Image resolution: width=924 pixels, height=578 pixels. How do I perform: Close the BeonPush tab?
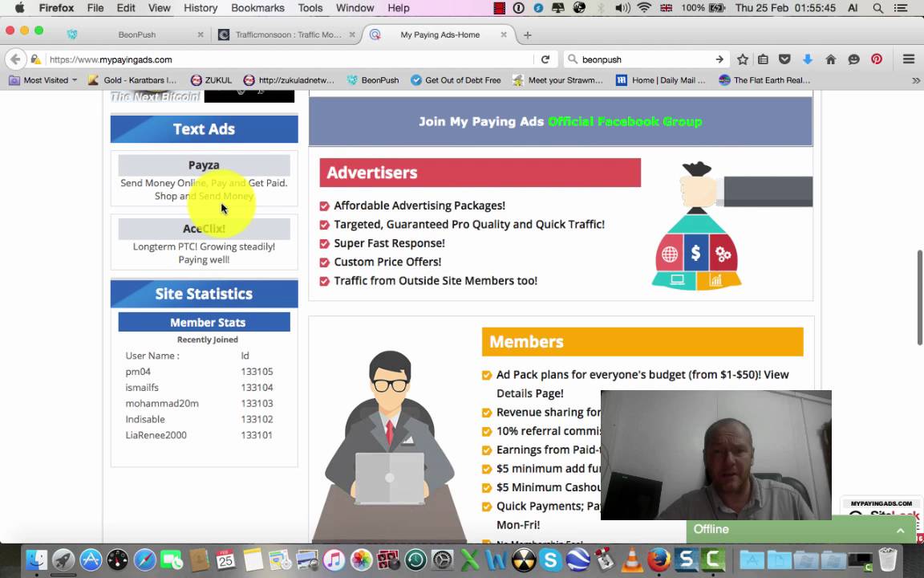tap(201, 35)
